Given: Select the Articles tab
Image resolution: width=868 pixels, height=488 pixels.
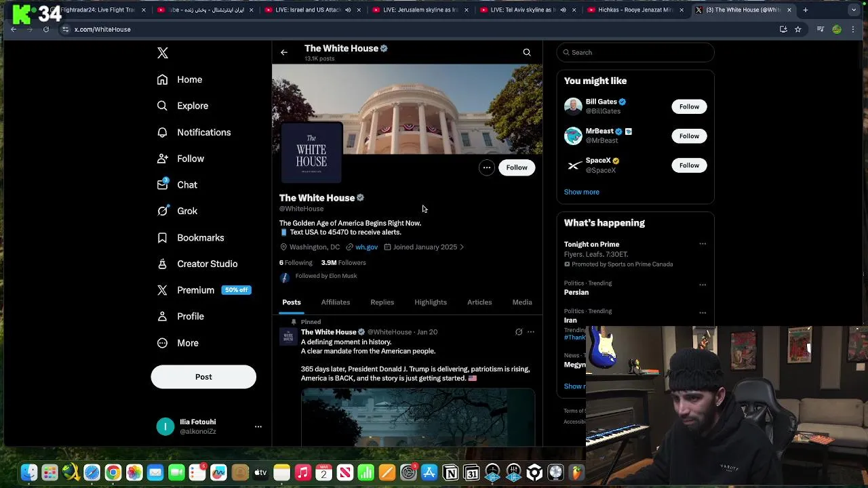Looking at the screenshot, I should coord(479,302).
